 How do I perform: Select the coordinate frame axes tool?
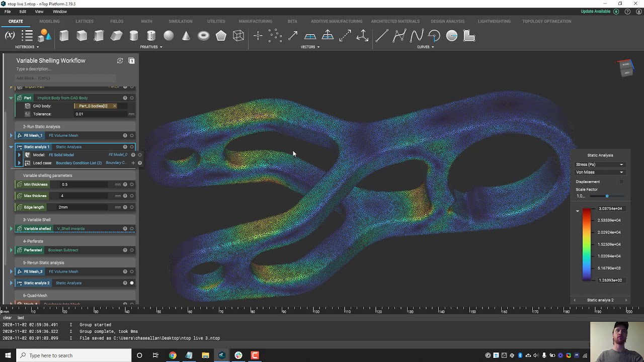(362, 36)
